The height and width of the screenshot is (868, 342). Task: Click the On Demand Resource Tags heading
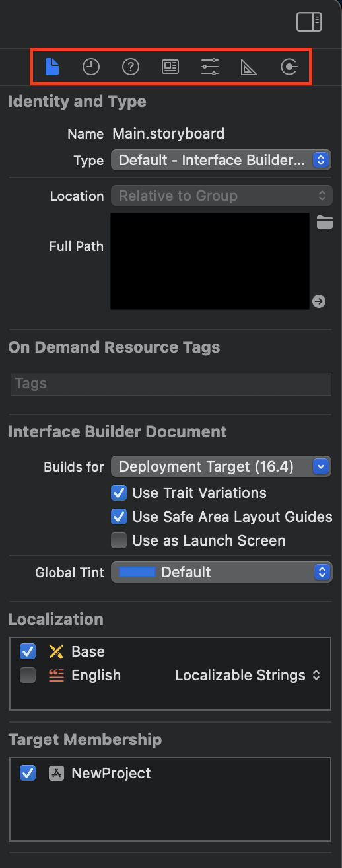pyautogui.click(x=114, y=347)
